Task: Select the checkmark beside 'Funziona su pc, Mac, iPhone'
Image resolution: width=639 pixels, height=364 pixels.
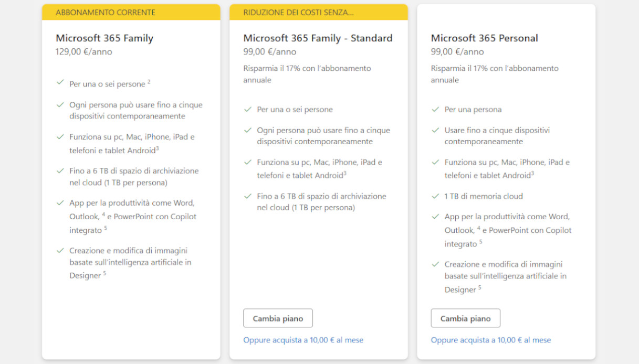Action: point(60,137)
